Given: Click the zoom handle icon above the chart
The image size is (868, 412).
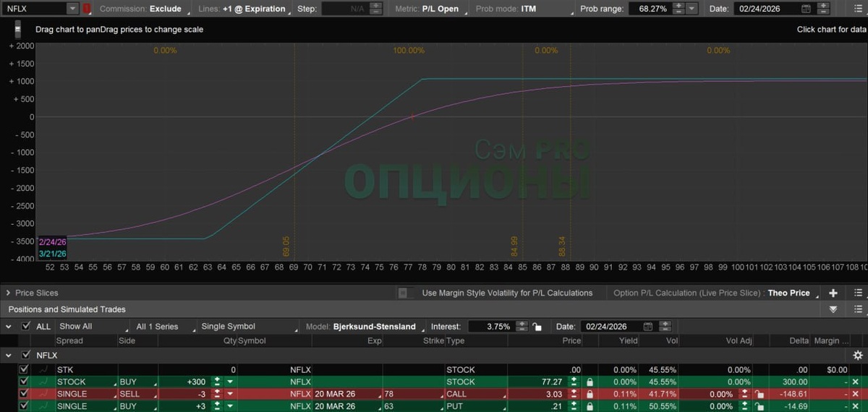Looking at the screenshot, I should click(x=17, y=30).
